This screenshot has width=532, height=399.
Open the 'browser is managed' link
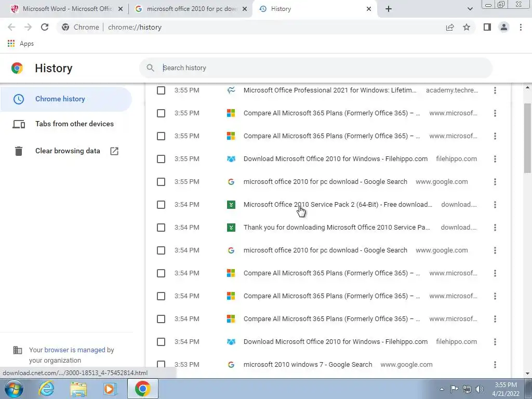tap(75, 350)
